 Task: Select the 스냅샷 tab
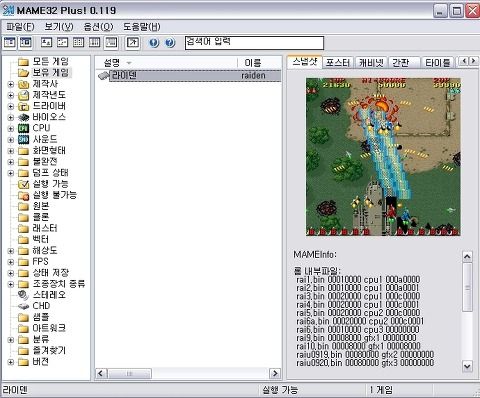[x=305, y=62]
